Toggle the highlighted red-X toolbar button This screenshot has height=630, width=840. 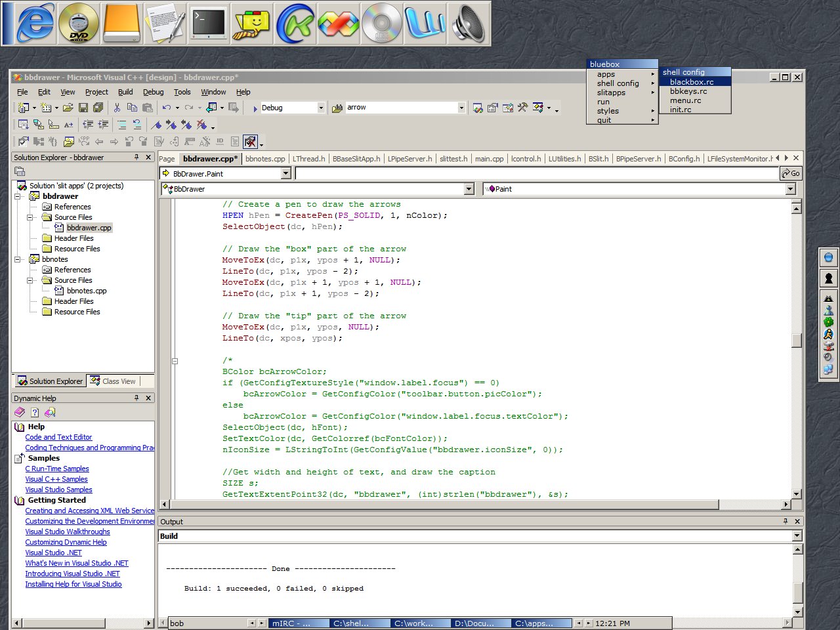tap(250, 141)
